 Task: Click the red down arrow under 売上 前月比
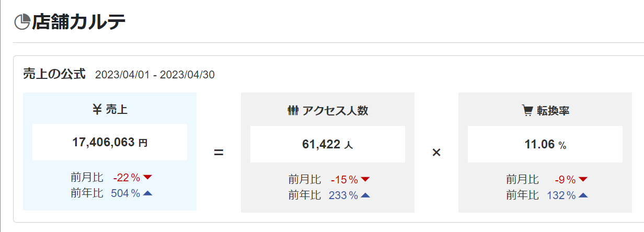[x=147, y=177]
